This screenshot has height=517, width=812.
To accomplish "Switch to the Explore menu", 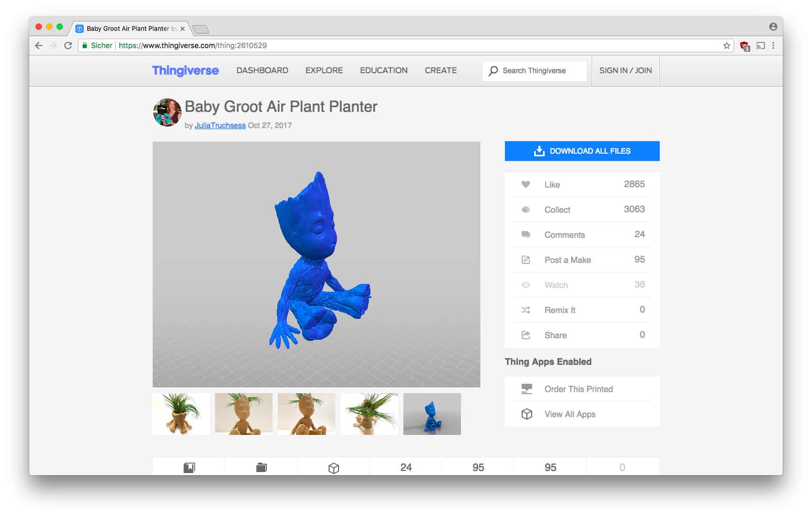I will click(x=324, y=71).
